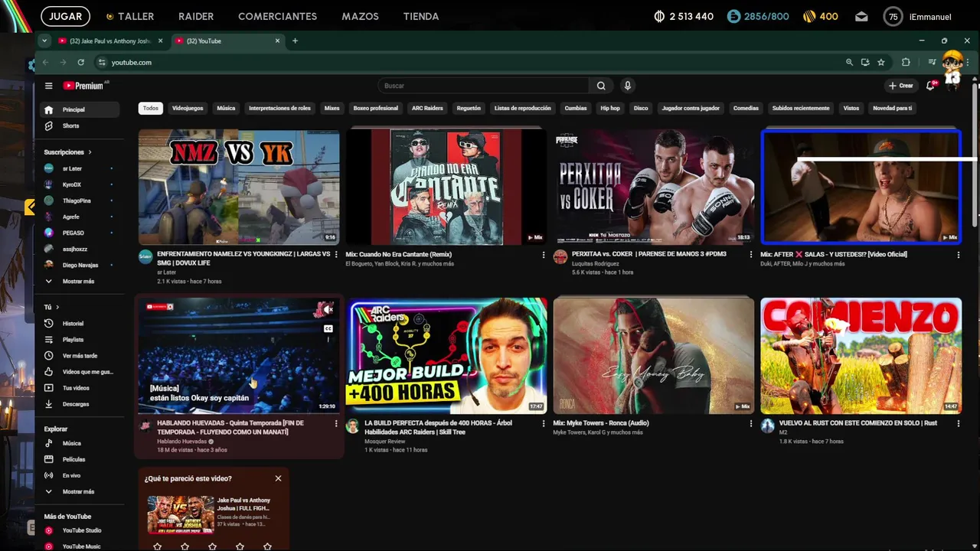Image resolution: width=980 pixels, height=551 pixels.
Task: Open the Cuando No Era Cantante mix thumbnail
Action: pyautogui.click(x=446, y=187)
